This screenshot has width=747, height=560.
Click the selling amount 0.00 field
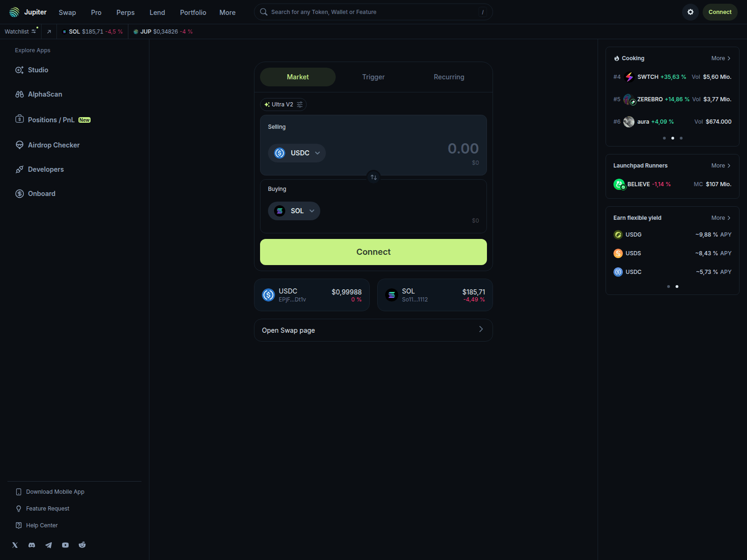pyautogui.click(x=463, y=148)
